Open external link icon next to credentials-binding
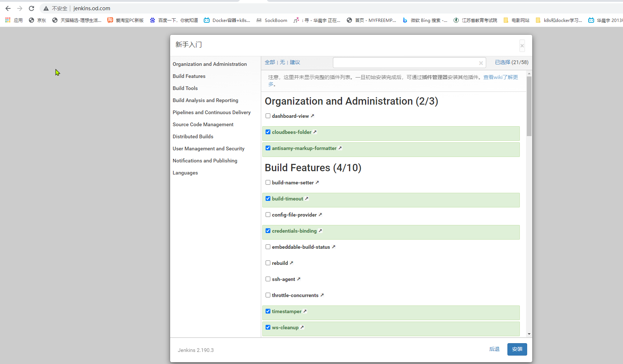623x364 pixels. (x=320, y=230)
